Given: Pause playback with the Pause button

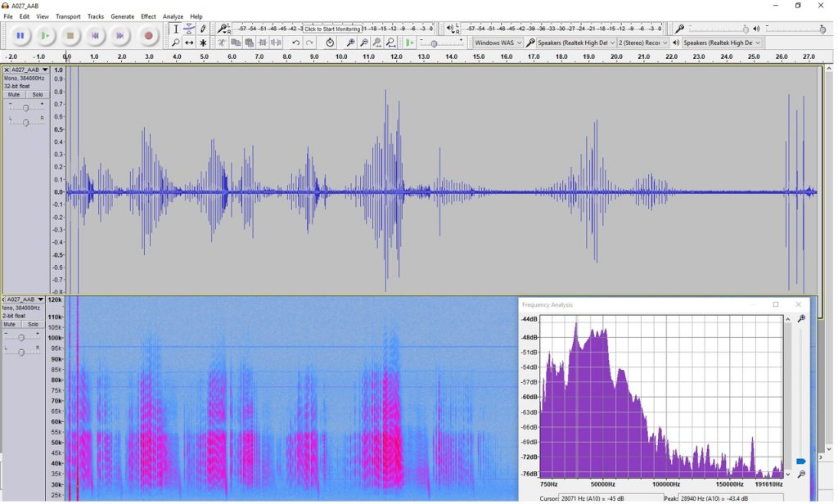Looking at the screenshot, I should pyautogui.click(x=20, y=36).
